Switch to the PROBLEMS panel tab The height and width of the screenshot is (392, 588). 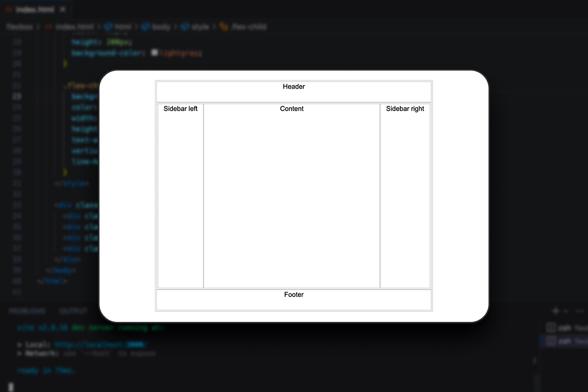coord(27,311)
